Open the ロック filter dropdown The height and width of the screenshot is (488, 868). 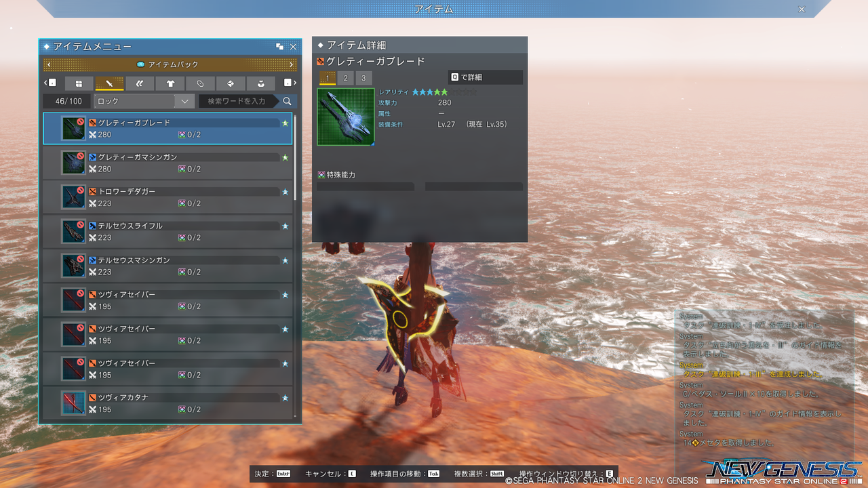pyautogui.click(x=144, y=101)
